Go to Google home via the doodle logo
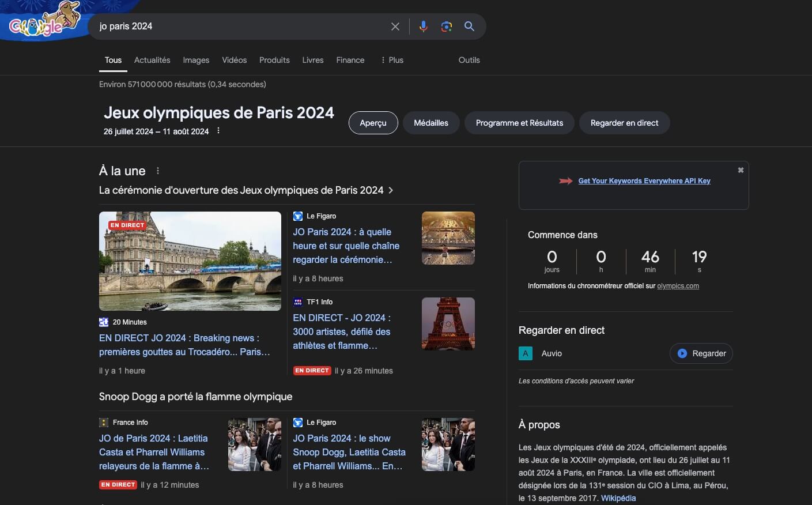 [44, 21]
